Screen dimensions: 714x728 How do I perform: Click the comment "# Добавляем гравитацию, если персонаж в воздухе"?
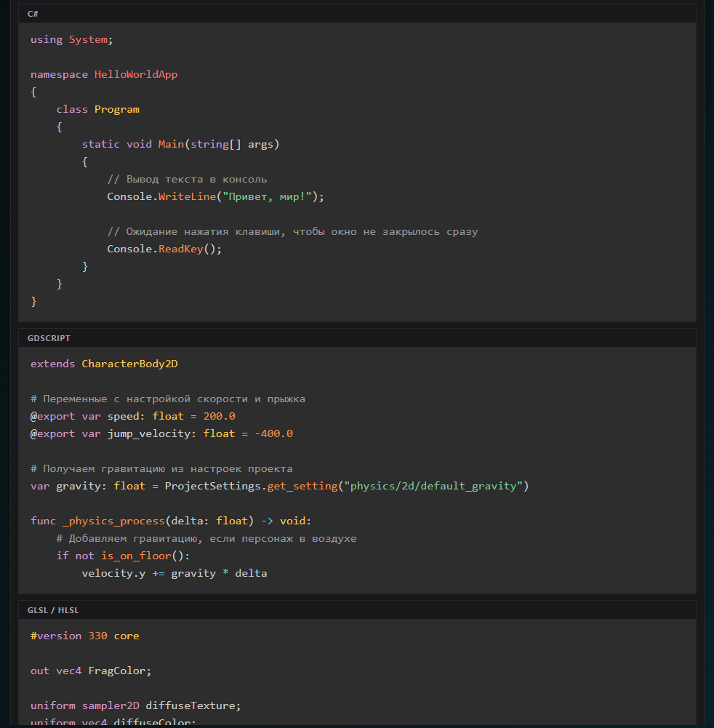(x=206, y=539)
